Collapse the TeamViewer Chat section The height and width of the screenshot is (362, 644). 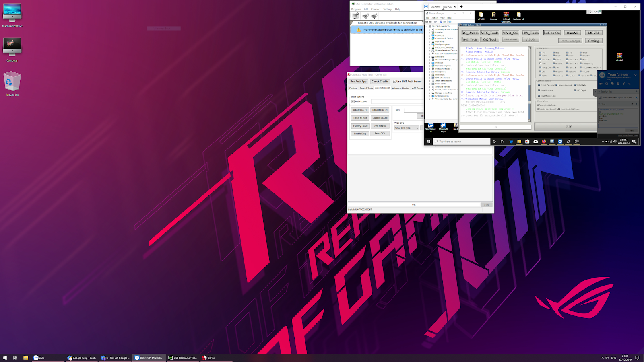pos(599,104)
